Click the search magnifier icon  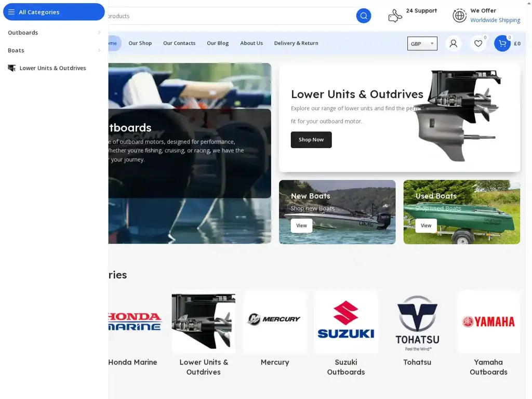pyautogui.click(x=363, y=16)
